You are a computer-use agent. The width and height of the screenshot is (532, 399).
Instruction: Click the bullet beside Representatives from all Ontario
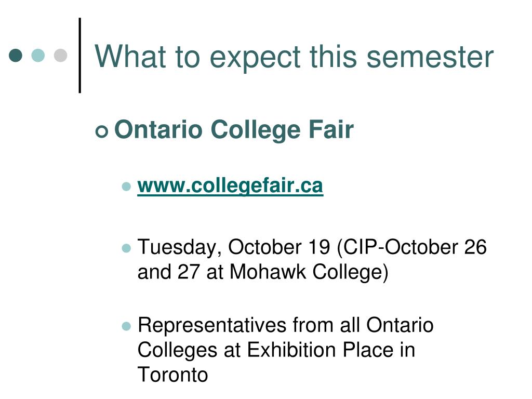tap(126, 326)
